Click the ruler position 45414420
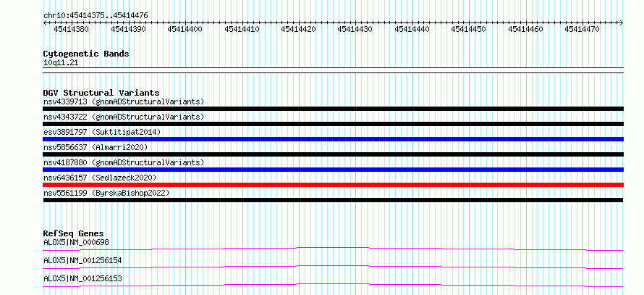The image size is (644, 295). [298, 29]
